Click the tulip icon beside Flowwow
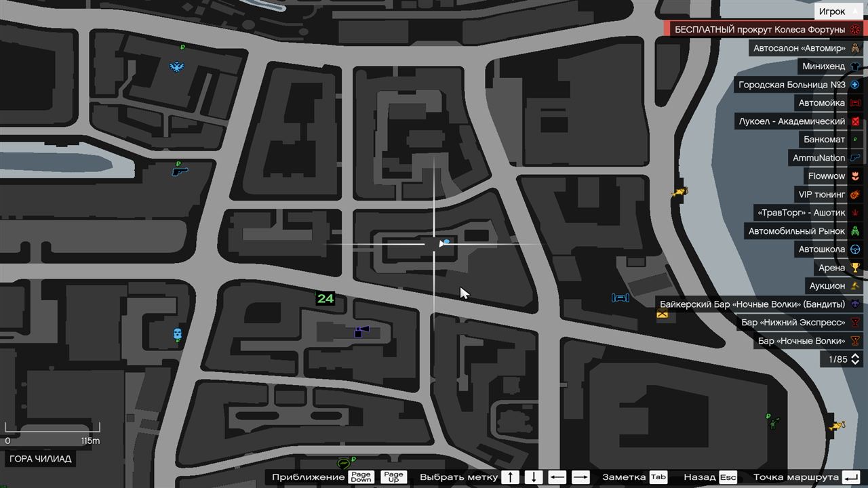This screenshot has height=488, width=868. click(855, 176)
